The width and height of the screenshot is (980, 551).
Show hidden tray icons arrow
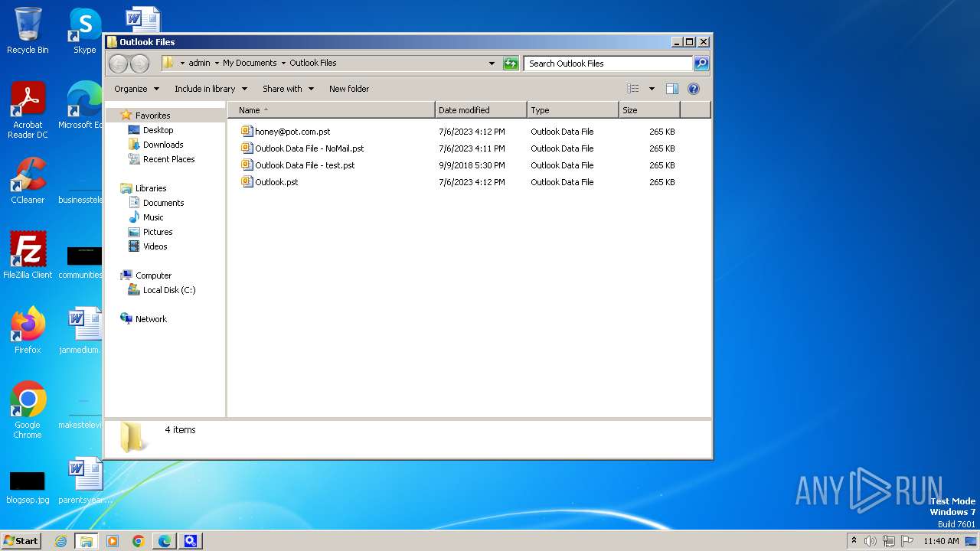pyautogui.click(x=854, y=541)
